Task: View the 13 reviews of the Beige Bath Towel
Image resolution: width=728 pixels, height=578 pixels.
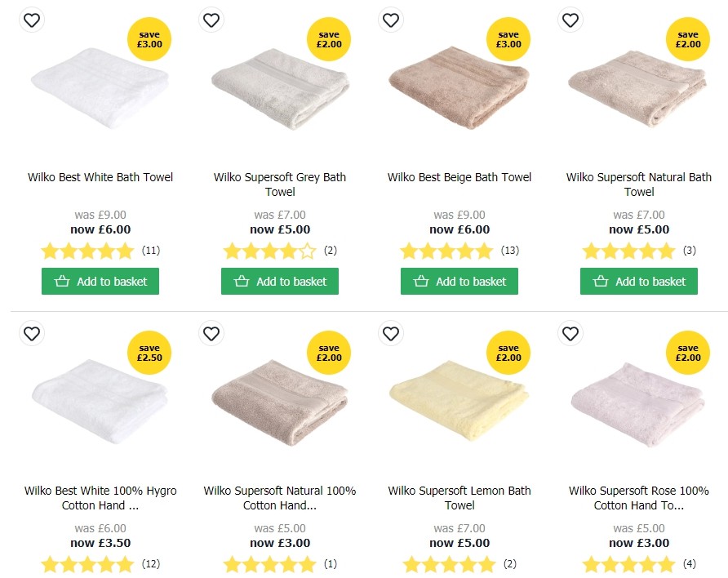Action: coord(510,251)
